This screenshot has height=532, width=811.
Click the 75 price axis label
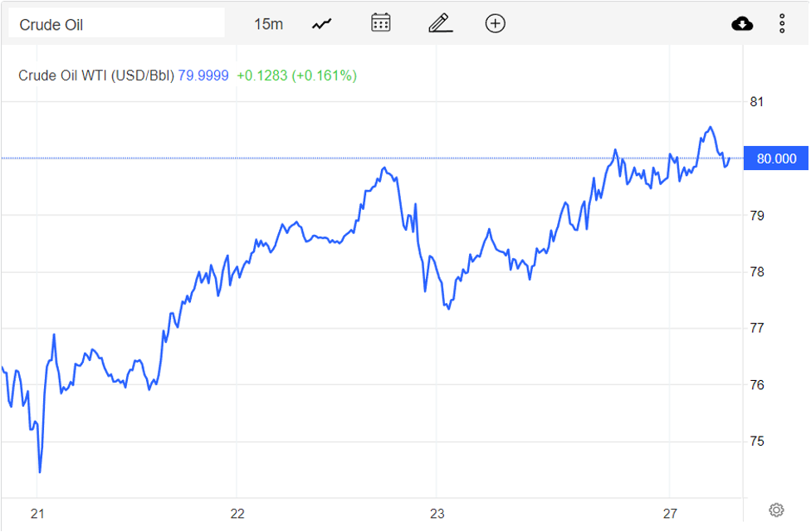point(756,442)
